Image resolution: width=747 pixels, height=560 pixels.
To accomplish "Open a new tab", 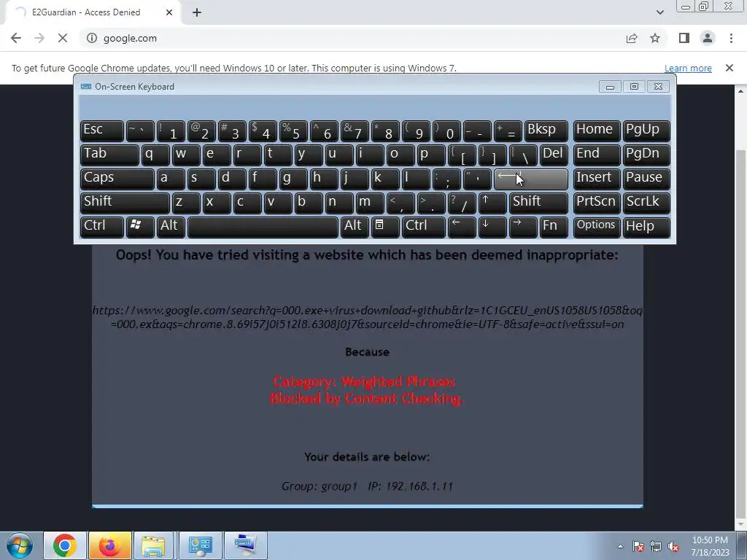I will pos(197,12).
